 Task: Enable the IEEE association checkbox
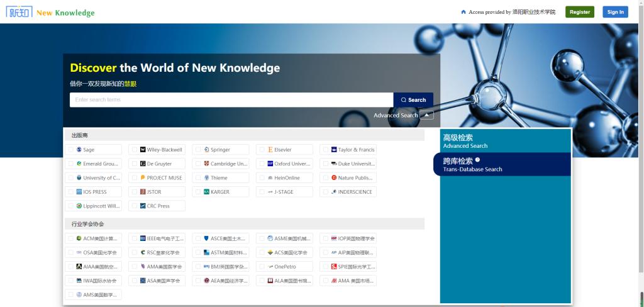tap(135, 238)
